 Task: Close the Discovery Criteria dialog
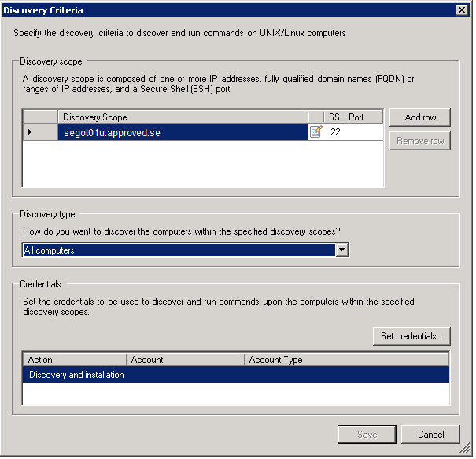[462, 10]
